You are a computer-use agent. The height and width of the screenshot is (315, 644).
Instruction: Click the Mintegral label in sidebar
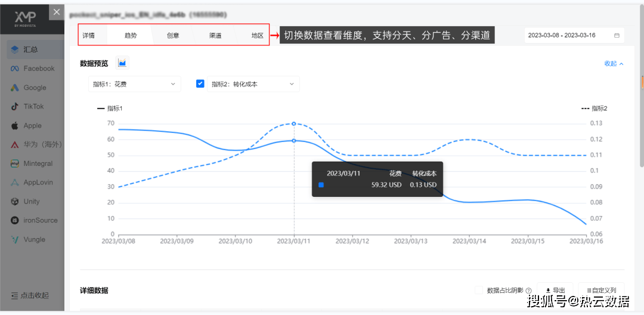[x=38, y=163]
